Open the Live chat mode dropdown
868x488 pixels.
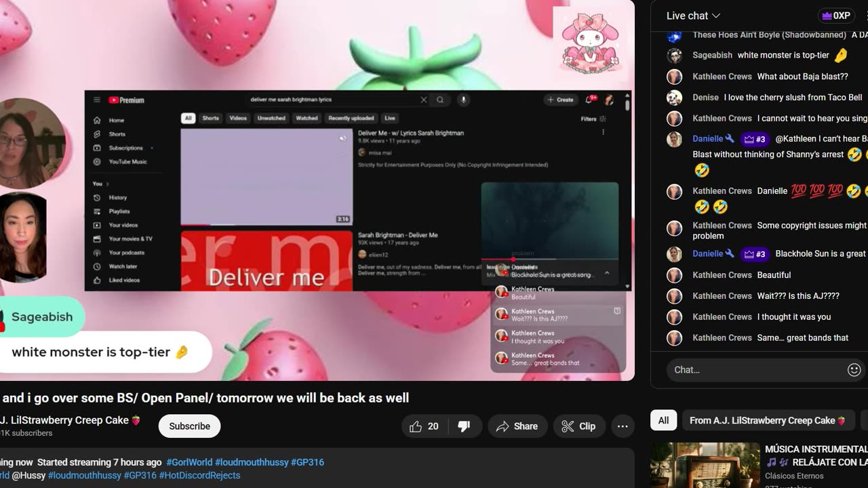pos(693,16)
